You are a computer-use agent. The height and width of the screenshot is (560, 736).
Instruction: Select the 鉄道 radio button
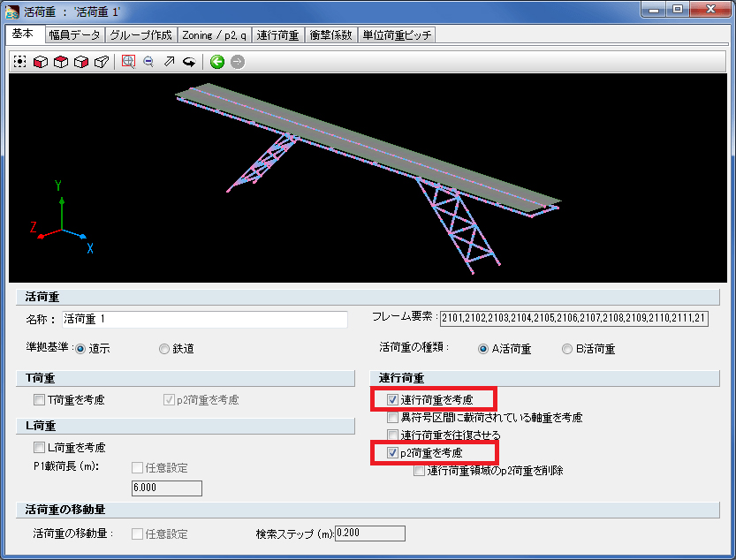coord(163,349)
